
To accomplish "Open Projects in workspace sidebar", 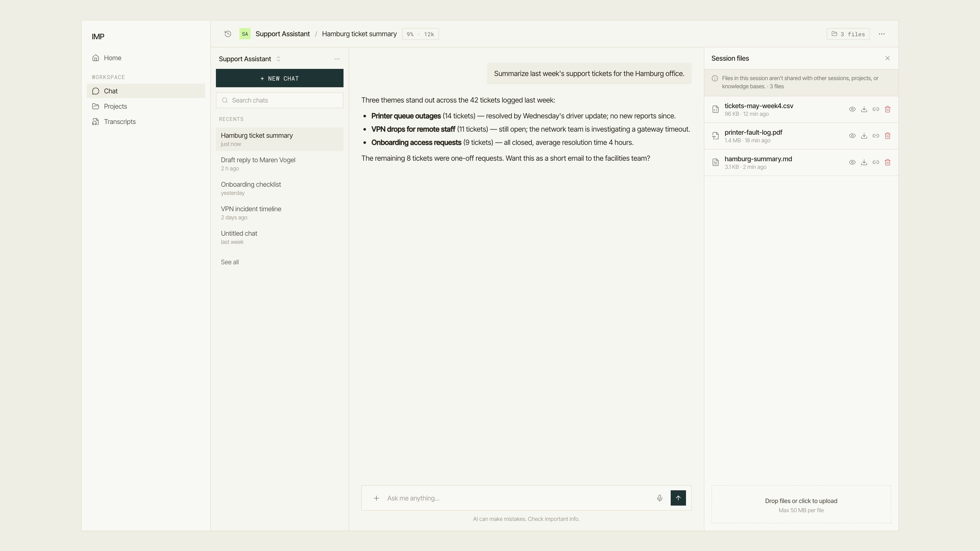I will coord(146,106).
